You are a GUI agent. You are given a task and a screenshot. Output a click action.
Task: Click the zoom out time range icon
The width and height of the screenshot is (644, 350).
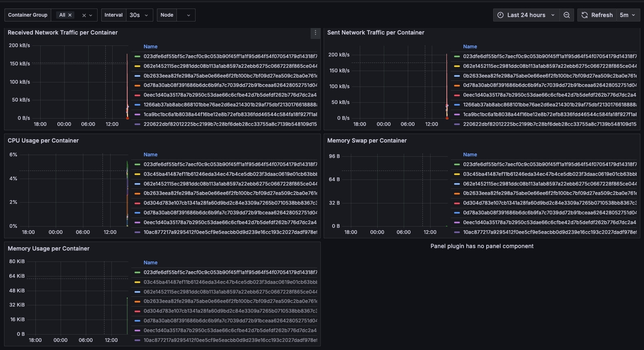pyautogui.click(x=566, y=15)
